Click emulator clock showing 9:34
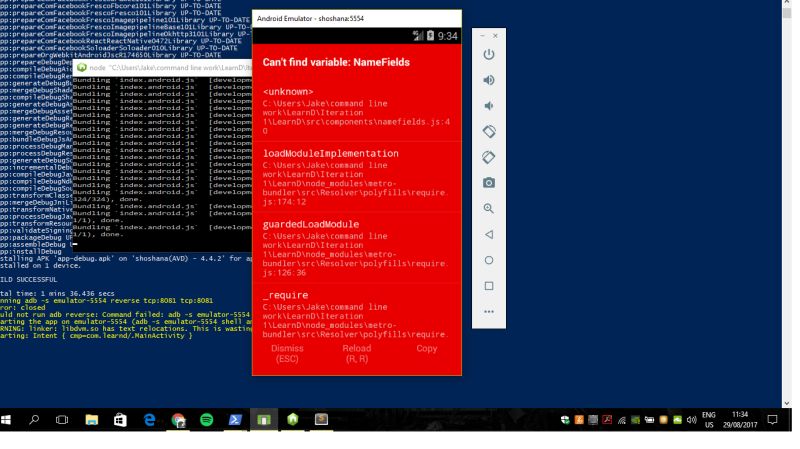This screenshot has width=800, height=449. pos(447,36)
